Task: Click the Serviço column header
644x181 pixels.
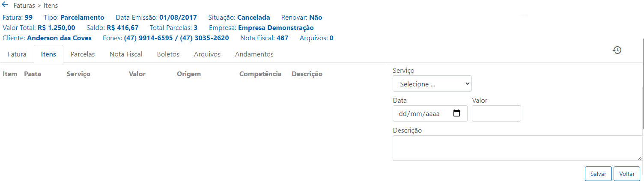Action: 78,74
